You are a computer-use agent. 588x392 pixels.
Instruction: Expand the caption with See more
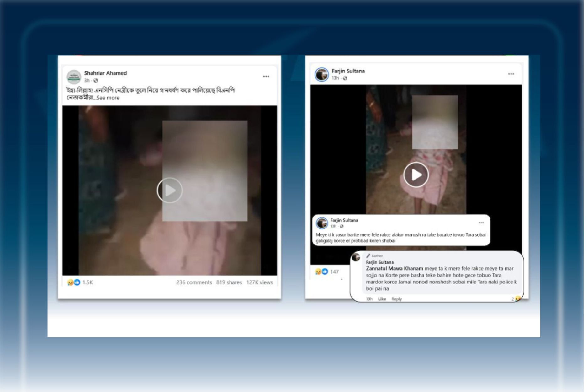click(x=108, y=98)
